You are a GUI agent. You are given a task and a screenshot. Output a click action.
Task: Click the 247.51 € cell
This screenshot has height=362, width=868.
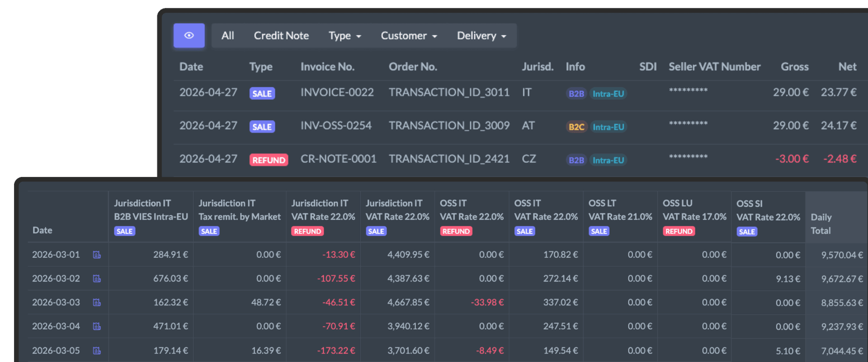click(x=561, y=326)
